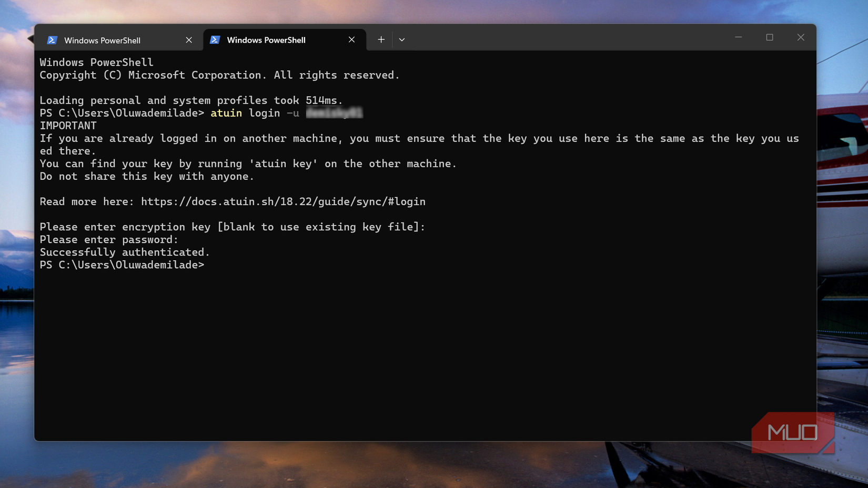Click 'Do not share this key' line
868x488 pixels.
coord(147,177)
